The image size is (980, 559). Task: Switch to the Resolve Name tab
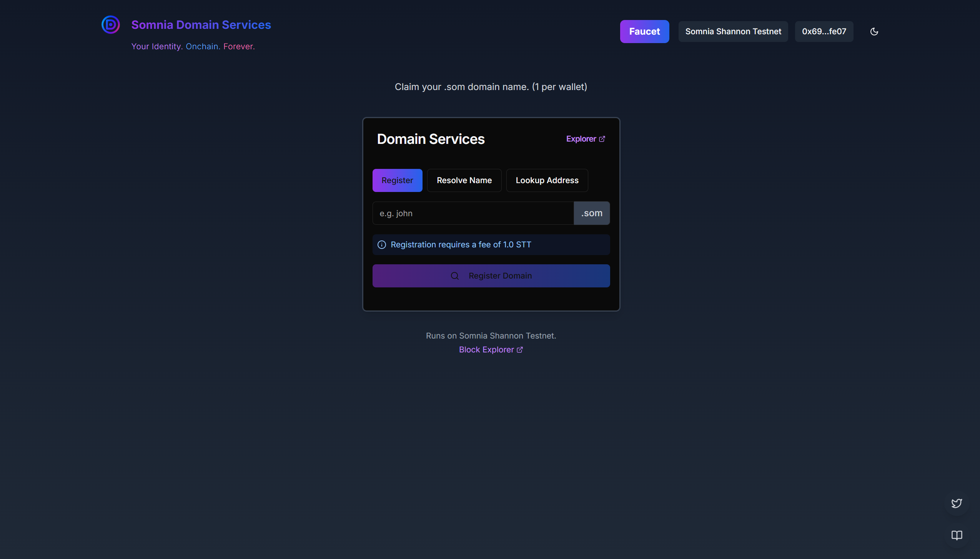coord(464,180)
